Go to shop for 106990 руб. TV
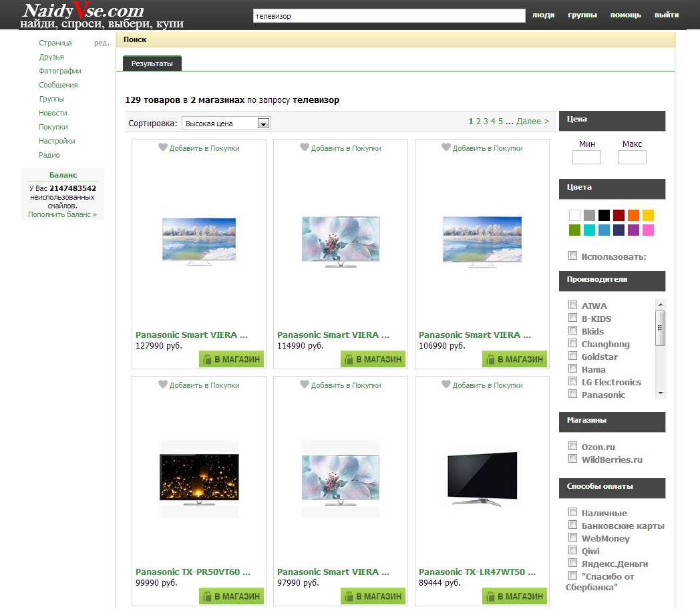The width and height of the screenshot is (700, 609). [514, 359]
